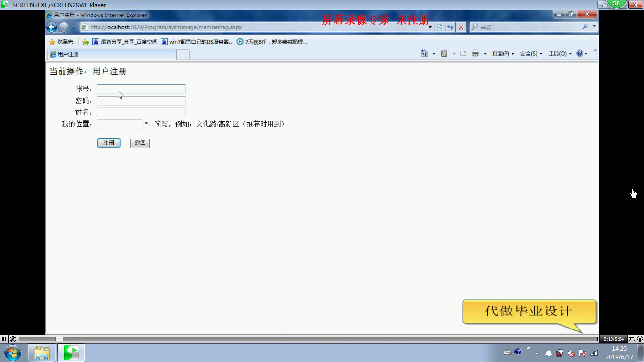Open the 收藏夹 favorites star button
This screenshot has height=362, width=644.
(x=61, y=42)
